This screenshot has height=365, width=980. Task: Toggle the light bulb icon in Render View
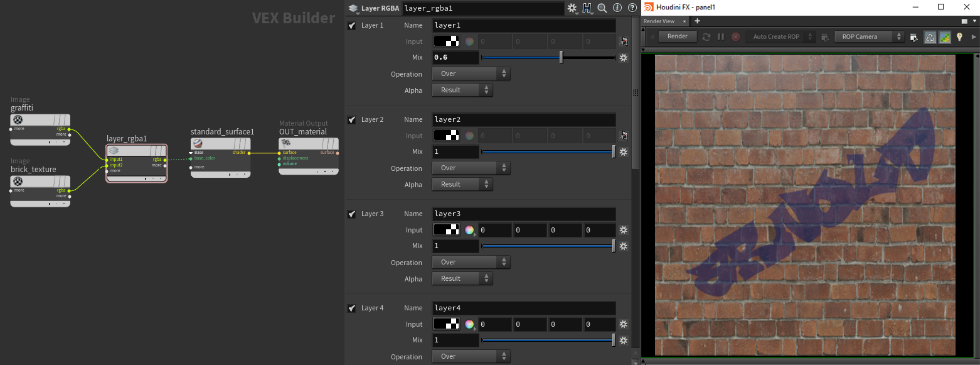959,37
